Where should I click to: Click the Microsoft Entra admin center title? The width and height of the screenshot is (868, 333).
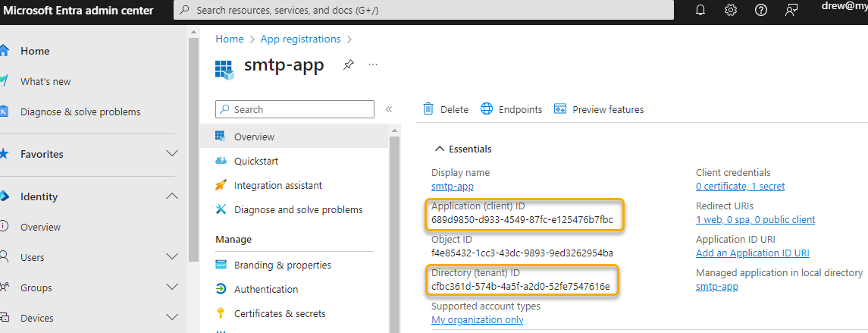click(x=79, y=10)
